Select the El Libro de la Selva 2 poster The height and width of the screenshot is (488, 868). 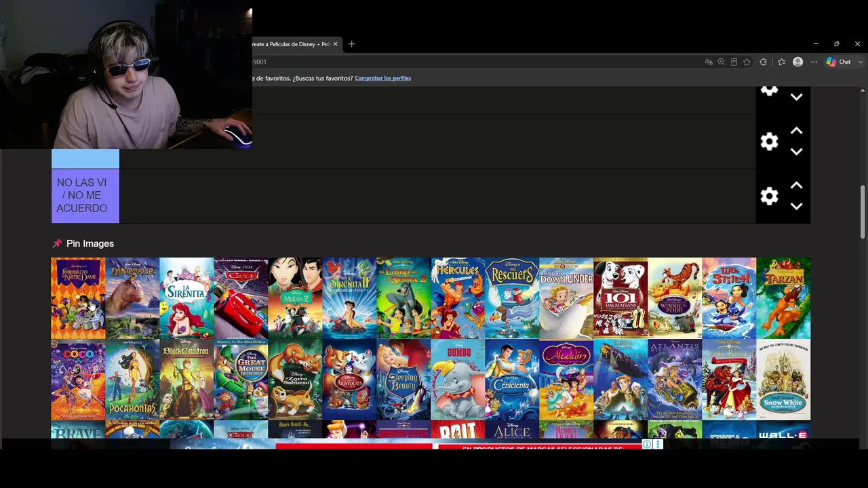[403, 298]
